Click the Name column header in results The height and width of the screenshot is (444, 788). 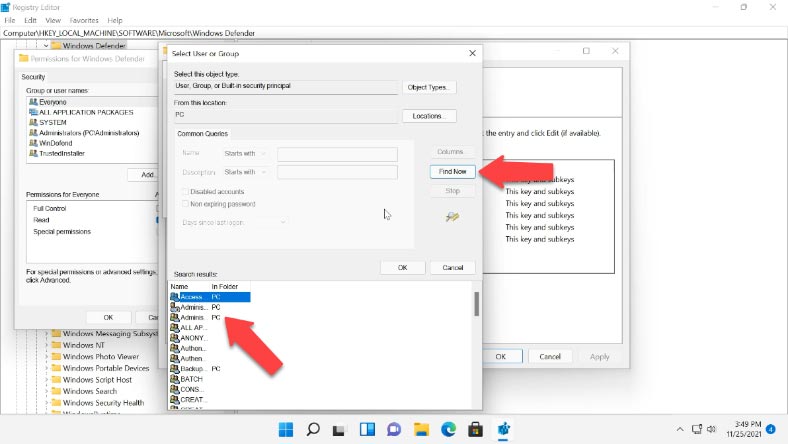[179, 286]
